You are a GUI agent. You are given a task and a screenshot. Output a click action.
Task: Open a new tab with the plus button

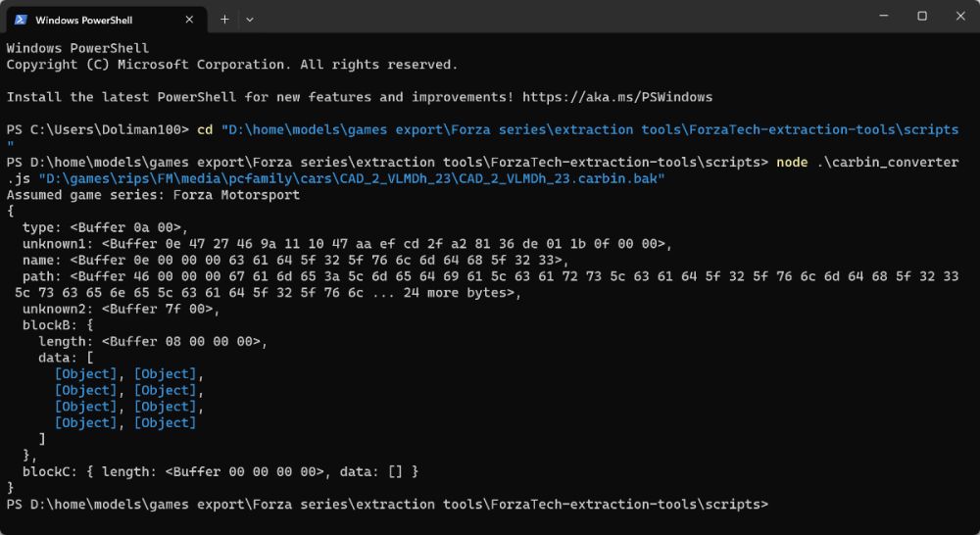pos(224,19)
